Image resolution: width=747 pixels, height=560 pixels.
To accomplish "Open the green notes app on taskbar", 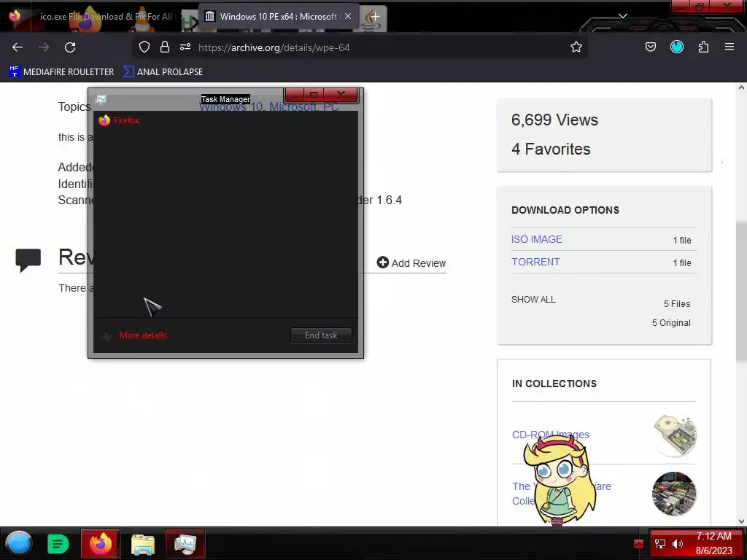I will [x=58, y=543].
